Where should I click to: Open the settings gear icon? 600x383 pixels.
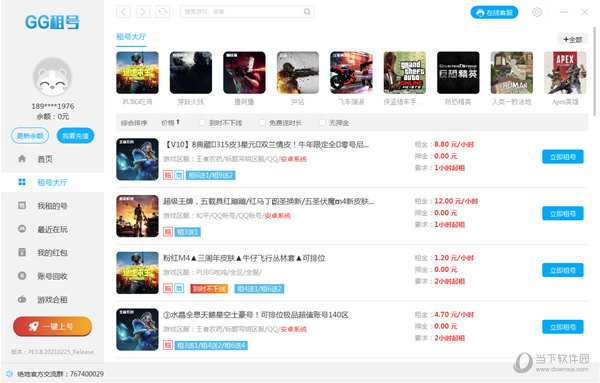(537, 12)
